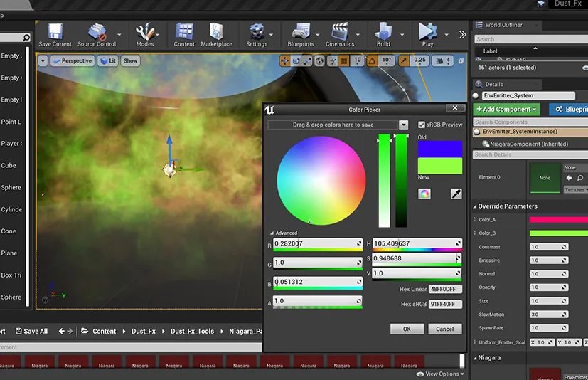Select EnvEmitter_System(Instance) component row
588x380 pixels.
530,132
